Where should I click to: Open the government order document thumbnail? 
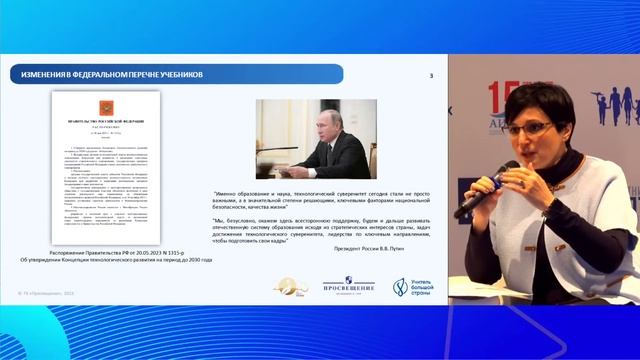pos(106,168)
